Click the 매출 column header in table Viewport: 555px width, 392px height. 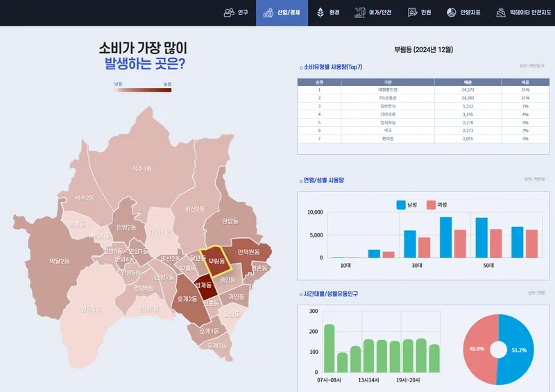pyautogui.click(x=468, y=82)
